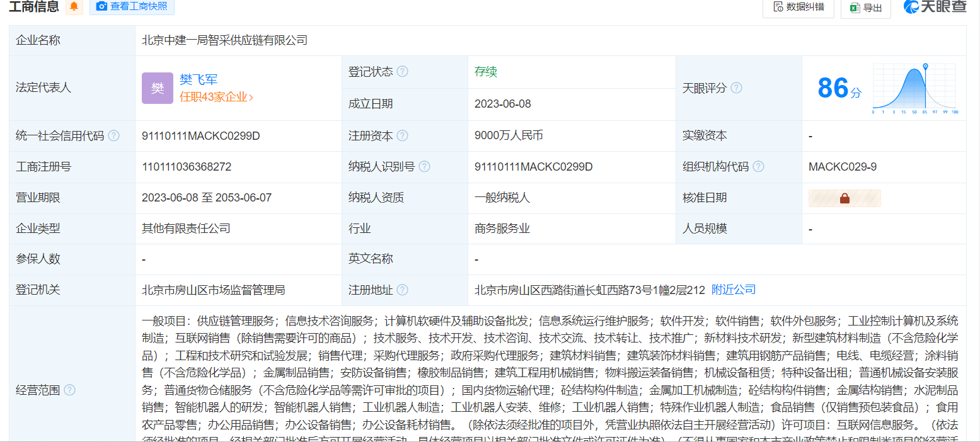Click the company name 北京中建一局智采供应链有限公司

(225, 40)
